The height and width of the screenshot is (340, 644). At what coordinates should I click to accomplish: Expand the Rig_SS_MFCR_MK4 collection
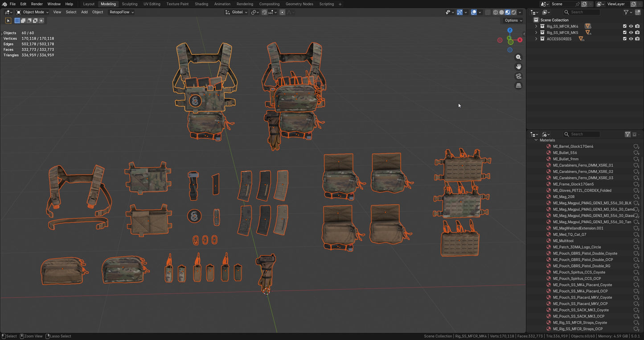tap(536, 26)
